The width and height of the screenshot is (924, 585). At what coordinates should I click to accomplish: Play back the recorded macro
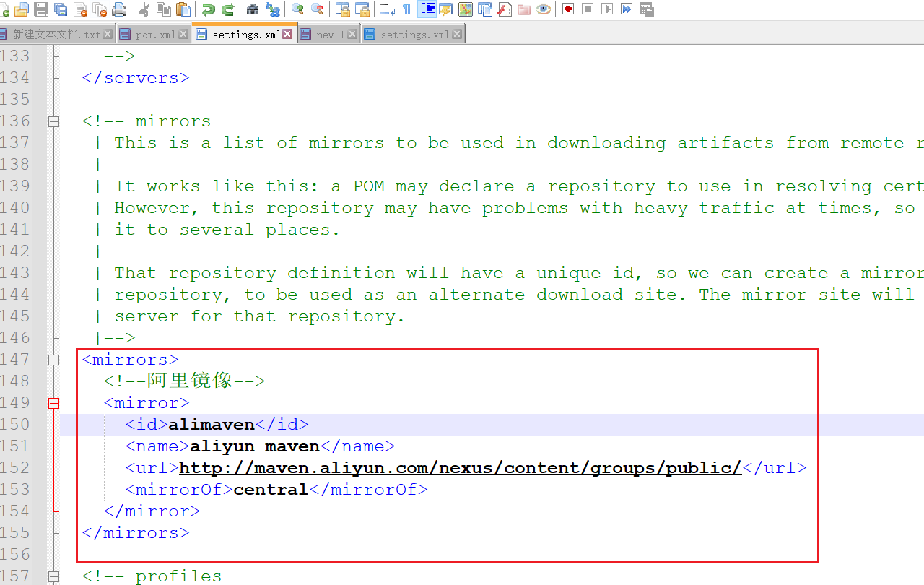tap(607, 9)
